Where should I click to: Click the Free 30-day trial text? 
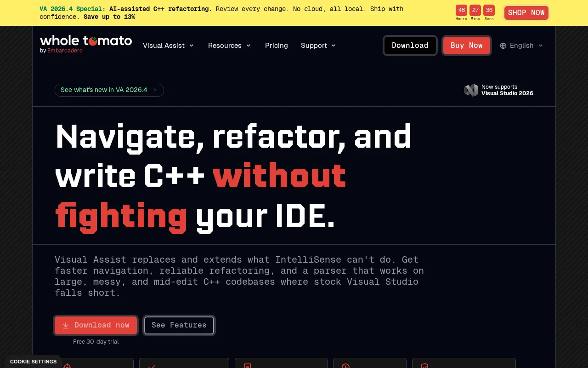click(96, 342)
